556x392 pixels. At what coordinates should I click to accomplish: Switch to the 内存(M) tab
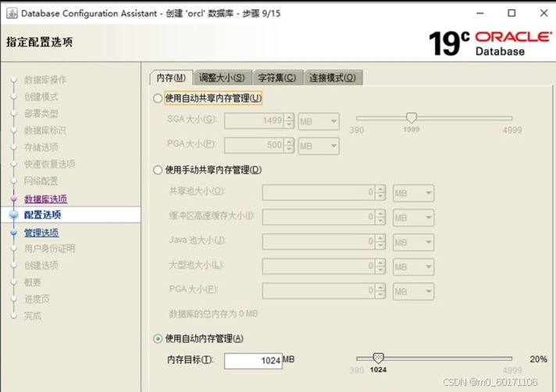click(x=171, y=77)
